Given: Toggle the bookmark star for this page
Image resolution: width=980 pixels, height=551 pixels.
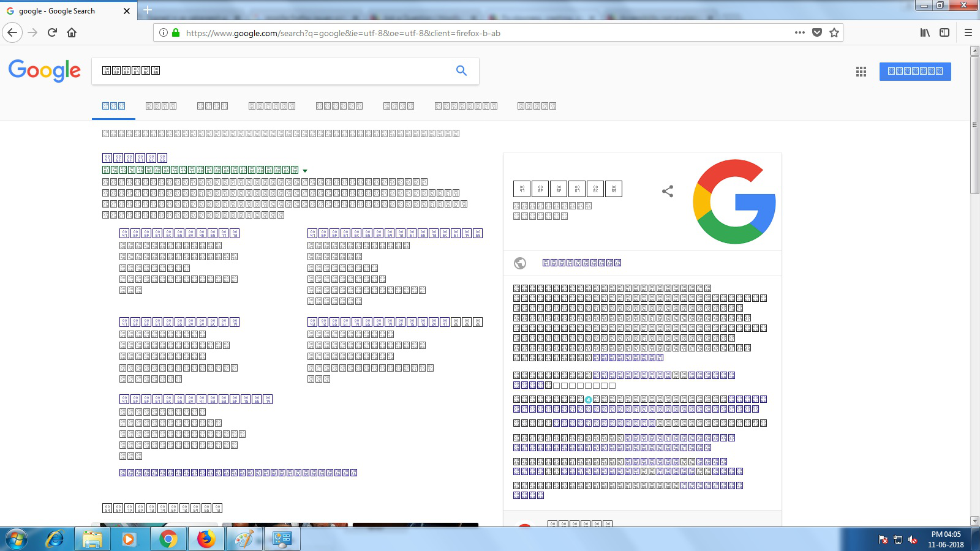Looking at the screenshot, I should (834, 32).
